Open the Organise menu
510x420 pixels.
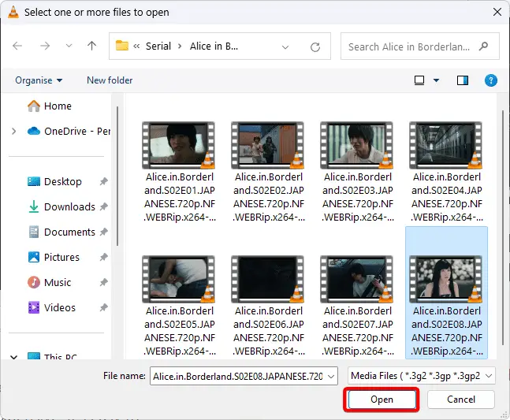[x=39, y=80]
